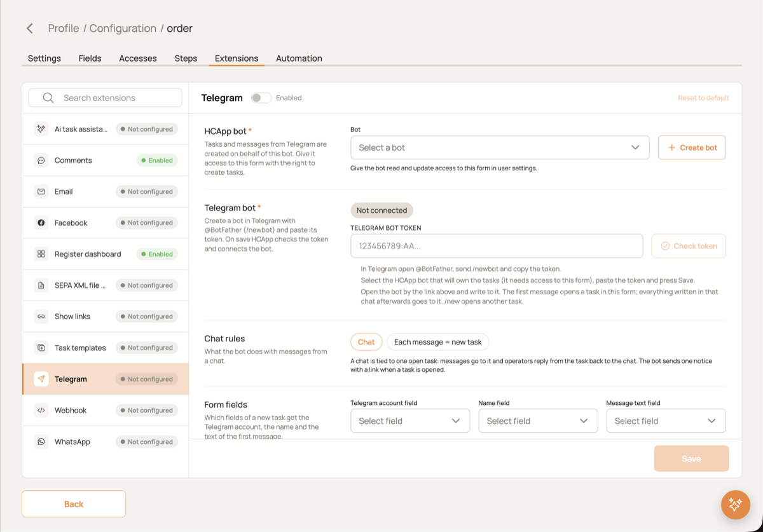Click the Search extensions input field
The width and height of the screenshot is (763, 532).
click(x=106, y=98)
